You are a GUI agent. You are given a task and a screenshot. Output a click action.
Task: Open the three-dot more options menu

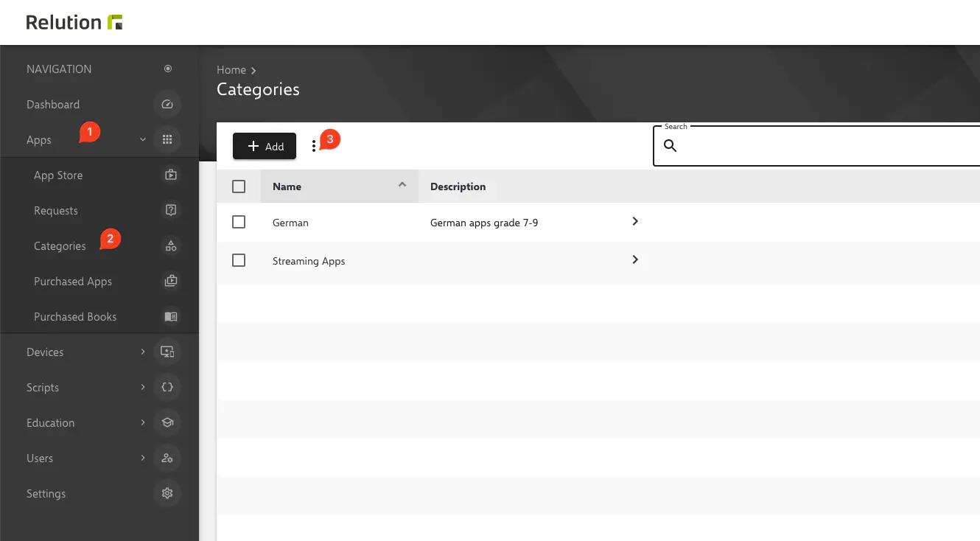pos(314,147)
